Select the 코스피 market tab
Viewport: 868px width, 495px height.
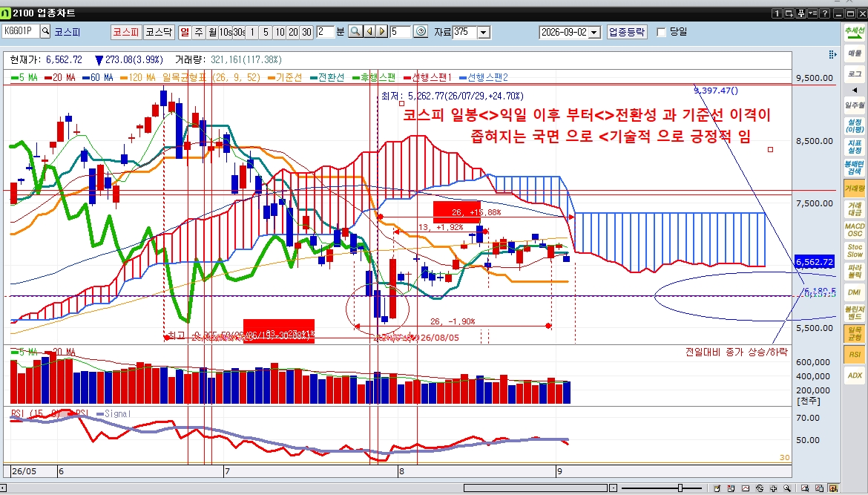[x=125, y=32]
